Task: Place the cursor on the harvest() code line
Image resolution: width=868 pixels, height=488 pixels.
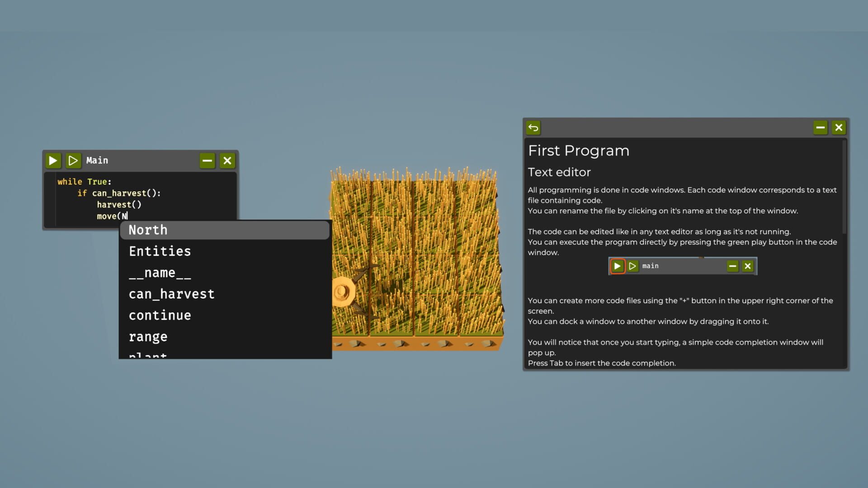Action: click(119, 204)
